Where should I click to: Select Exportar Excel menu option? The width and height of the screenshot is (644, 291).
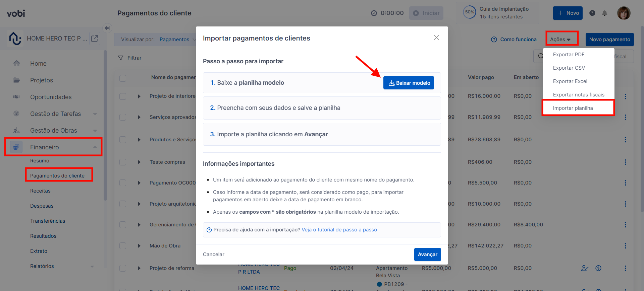(x=570, y=81)
